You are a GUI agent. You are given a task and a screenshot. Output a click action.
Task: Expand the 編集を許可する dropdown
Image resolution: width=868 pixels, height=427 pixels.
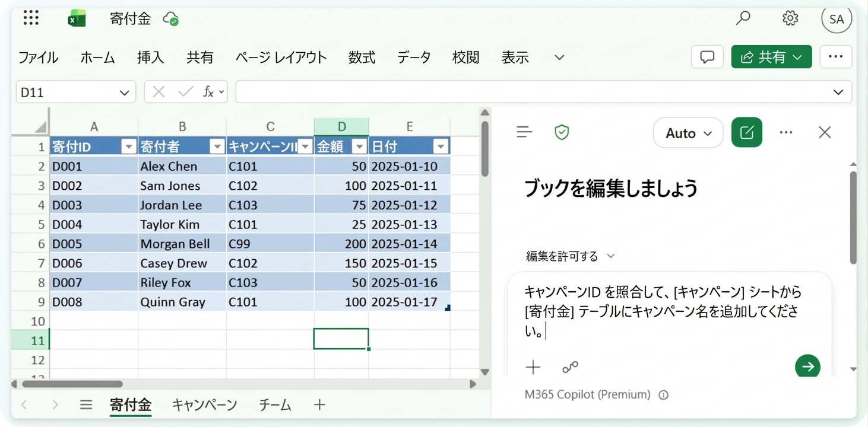[x=570, y=256]
